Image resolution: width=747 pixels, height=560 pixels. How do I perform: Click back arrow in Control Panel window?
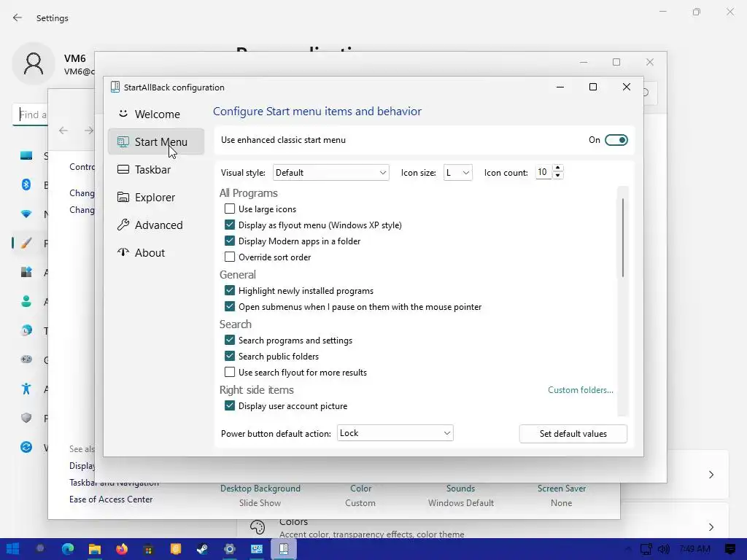[x=63, y=131]
